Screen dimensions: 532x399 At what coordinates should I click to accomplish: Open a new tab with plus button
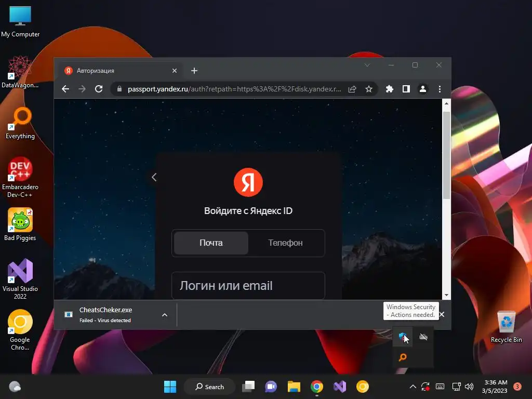[194, 71]
